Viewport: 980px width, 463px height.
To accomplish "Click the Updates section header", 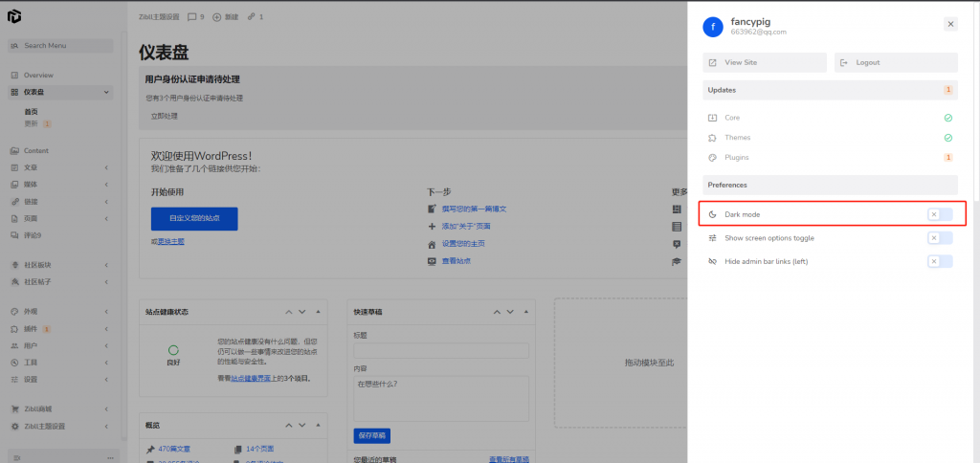I will tap(830, 90).
